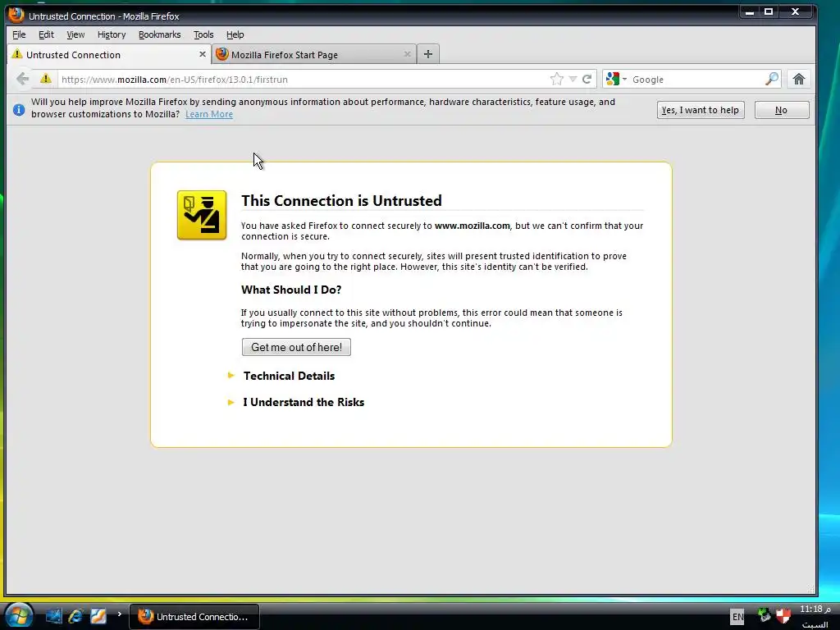The height and width of the screenshot is (630, 840).
Task: Open the File menu
Action: (19, 34)
